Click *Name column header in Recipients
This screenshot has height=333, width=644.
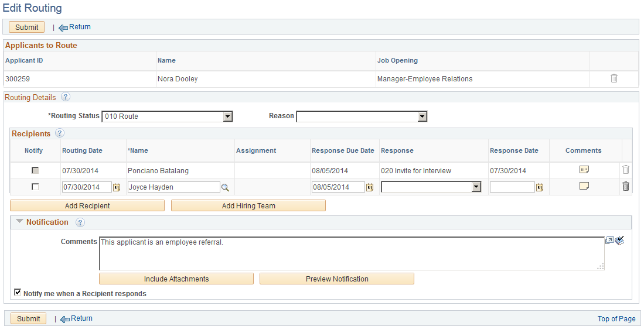point(138,150)
